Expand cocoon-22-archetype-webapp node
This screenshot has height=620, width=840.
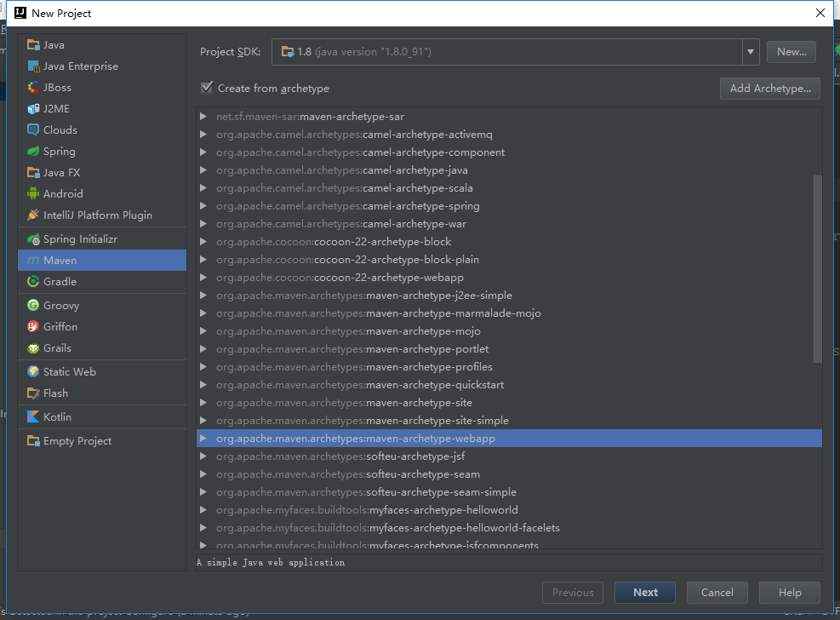point(203,278)
